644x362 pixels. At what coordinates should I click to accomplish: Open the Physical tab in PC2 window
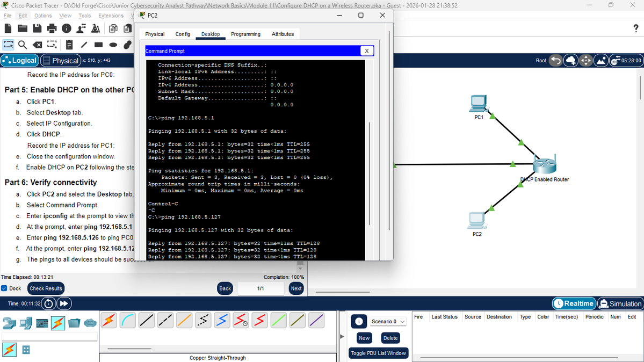[x=155, y=34]
